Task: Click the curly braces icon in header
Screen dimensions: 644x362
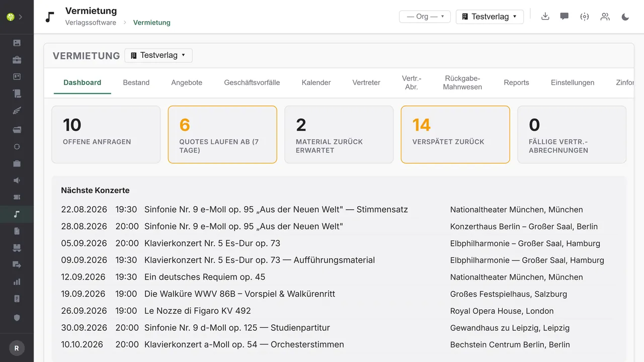Action: click(584, 17)
